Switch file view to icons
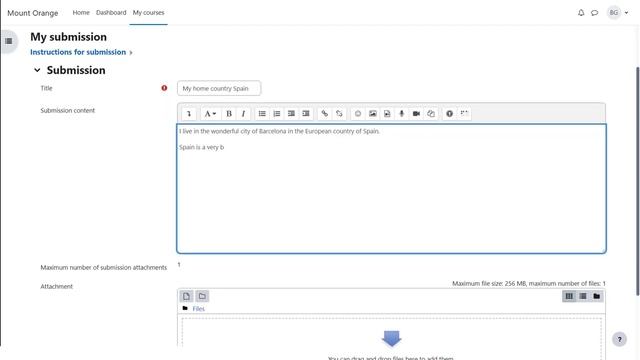 [569, 296]
